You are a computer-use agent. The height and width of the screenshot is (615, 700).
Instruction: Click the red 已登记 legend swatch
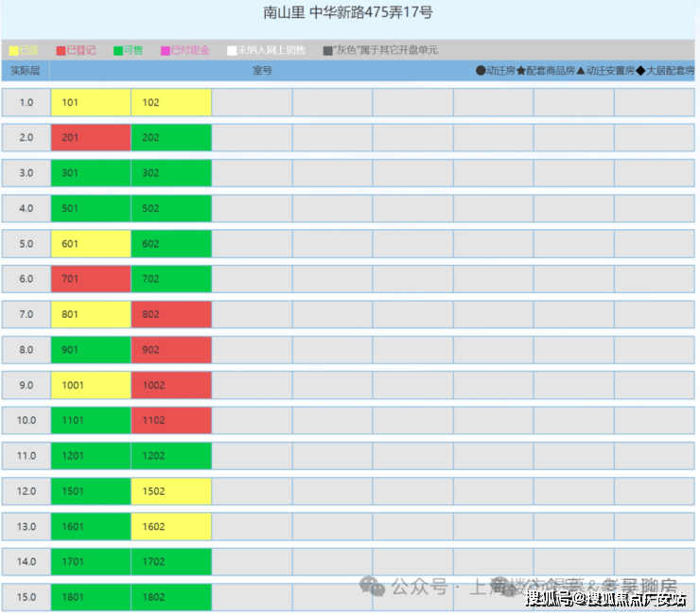(61, 50)
